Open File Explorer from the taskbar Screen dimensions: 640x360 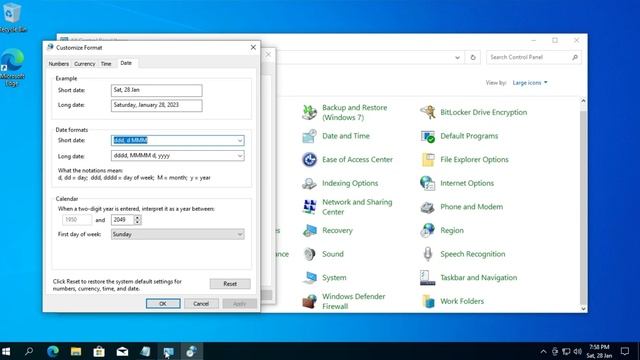[76, 351]
